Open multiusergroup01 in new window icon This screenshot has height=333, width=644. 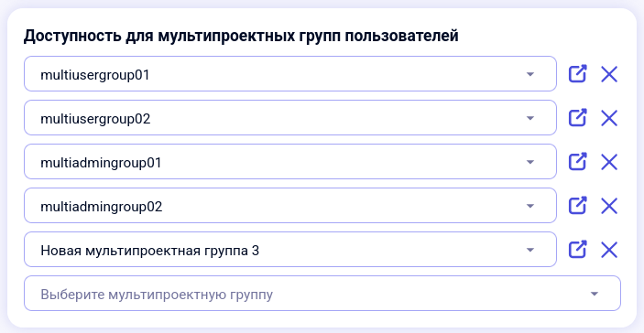pyautogui.click(x=577, y=74)
